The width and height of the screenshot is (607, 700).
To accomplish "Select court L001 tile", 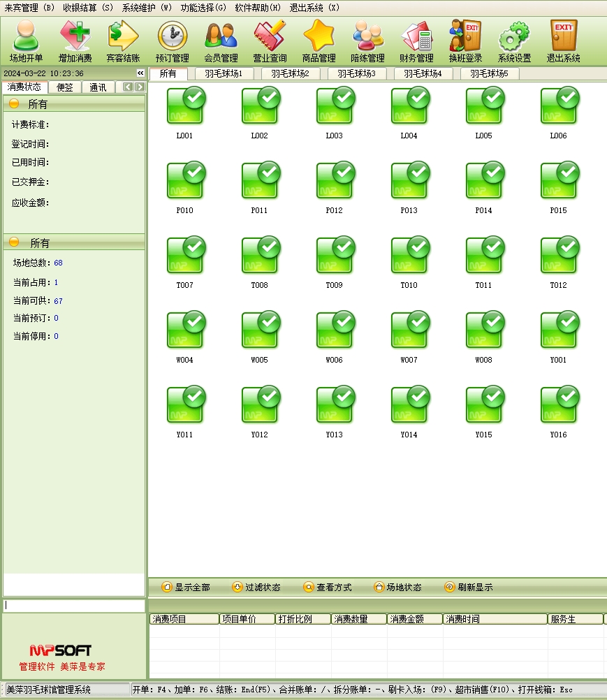I will click(x=185, y=108).
